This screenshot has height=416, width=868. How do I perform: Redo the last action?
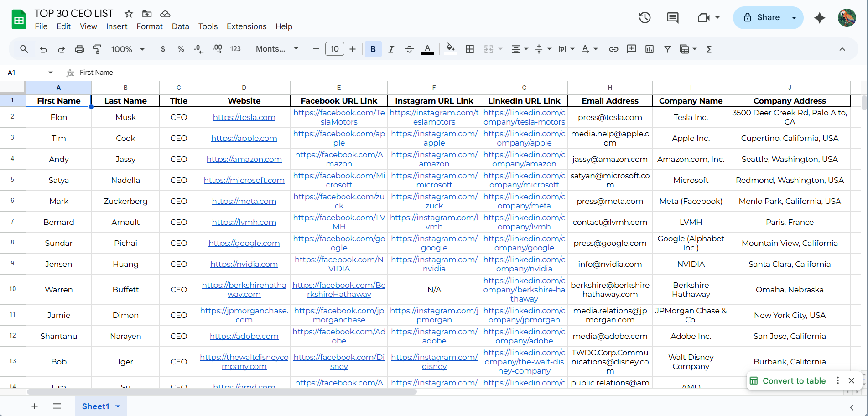click(x=61, y=49)
